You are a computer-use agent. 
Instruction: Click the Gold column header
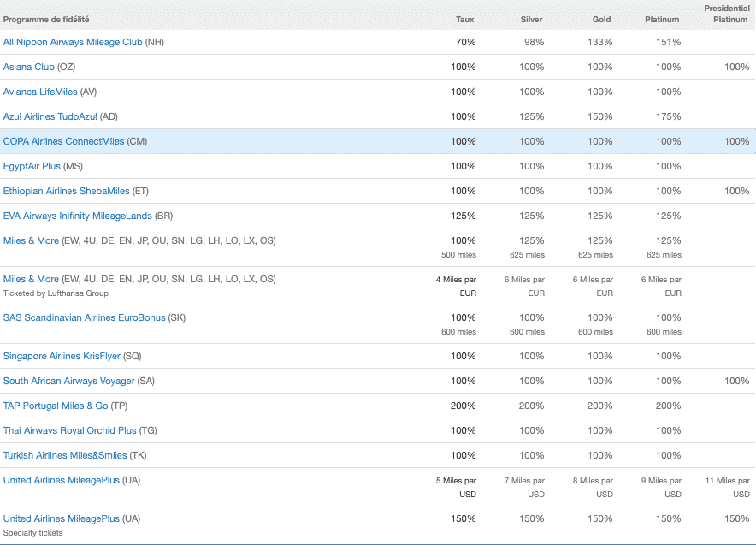tap(602, 19)
